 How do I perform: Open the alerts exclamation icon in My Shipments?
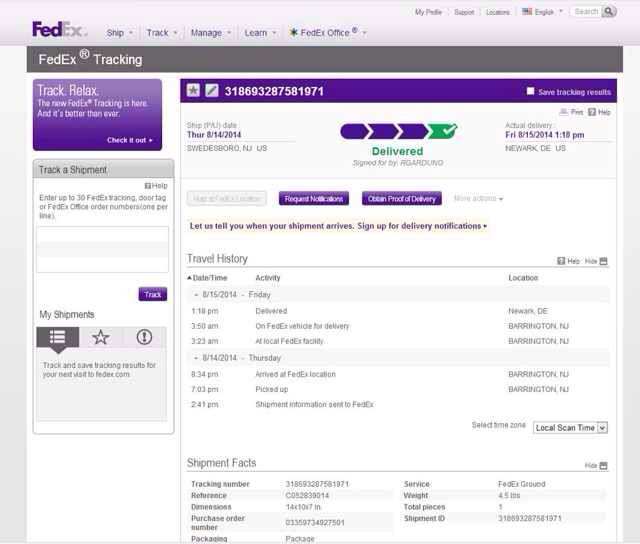pos(144,337)
